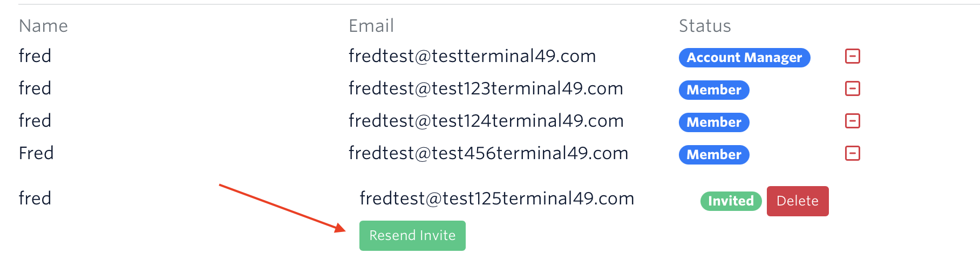The width and height of the screenshot is (980, 260).
Task: Click Member badge for test456terminal49 user
Action: pos(713,155)
